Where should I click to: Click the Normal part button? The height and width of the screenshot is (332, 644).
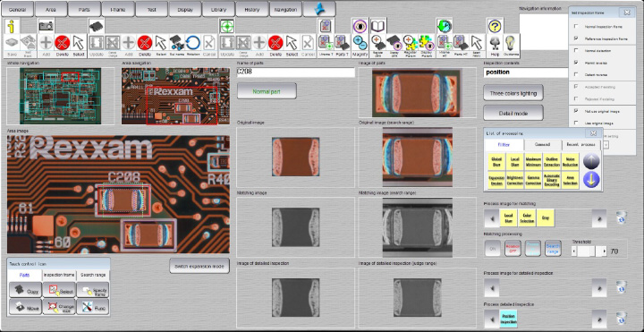pos(267,90)
